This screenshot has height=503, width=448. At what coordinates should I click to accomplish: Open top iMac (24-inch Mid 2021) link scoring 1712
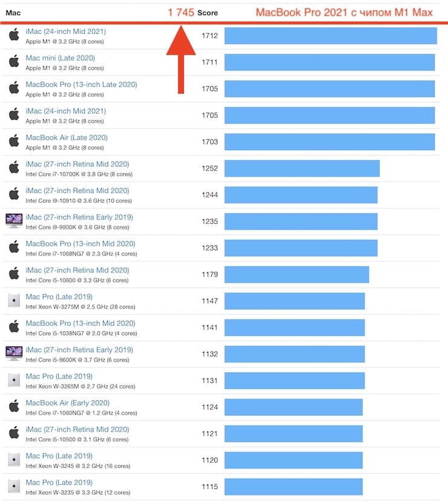[66, 31]
